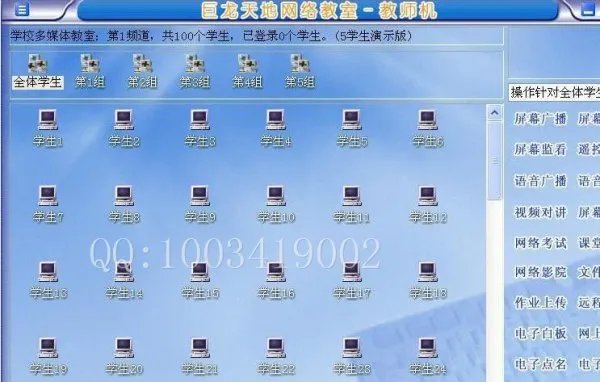Select the 学生23 computer icon
Image resolution: width=600 pixels, height=382 pixels.
(x=352, y=348)
